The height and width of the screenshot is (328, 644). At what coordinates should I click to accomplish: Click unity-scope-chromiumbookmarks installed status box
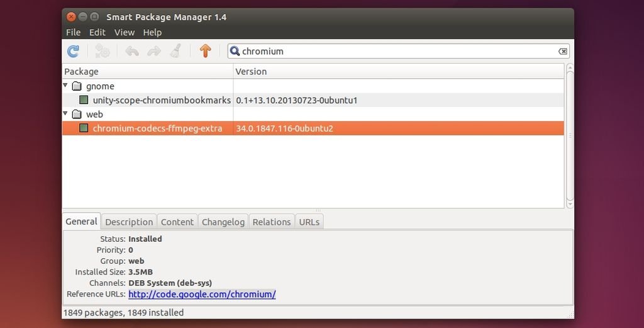84,100
